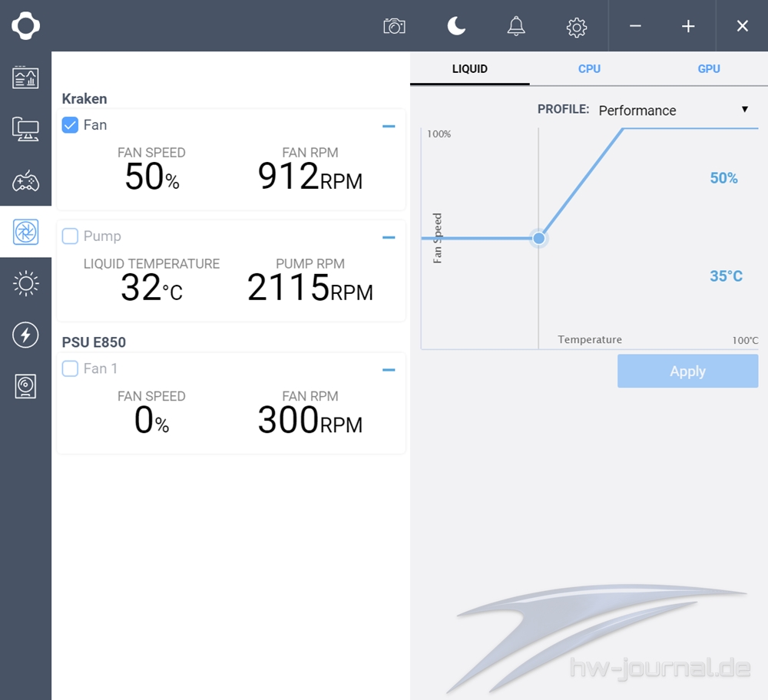Click the 912 RPM fan reading
Viewport: 768px width, 700px height.
(310, 177)
